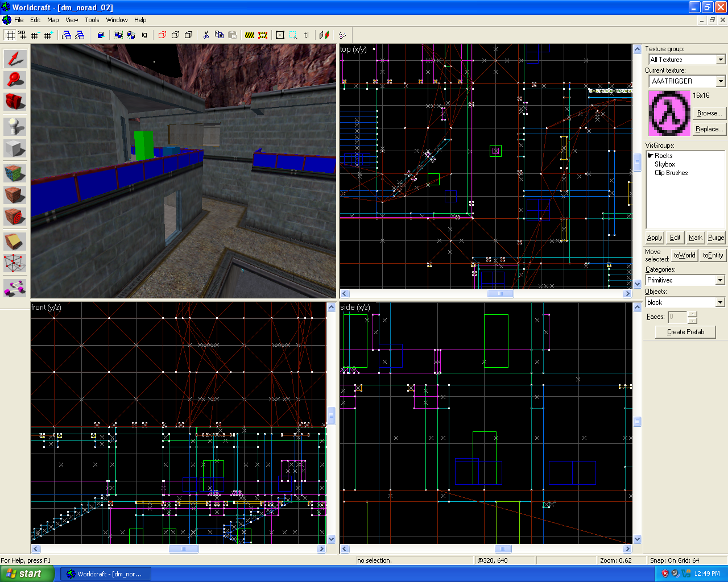This screenshot has height=582, width=728.
Task: Select the Skybox VisGroup
Action: click(x=664, y=164)
